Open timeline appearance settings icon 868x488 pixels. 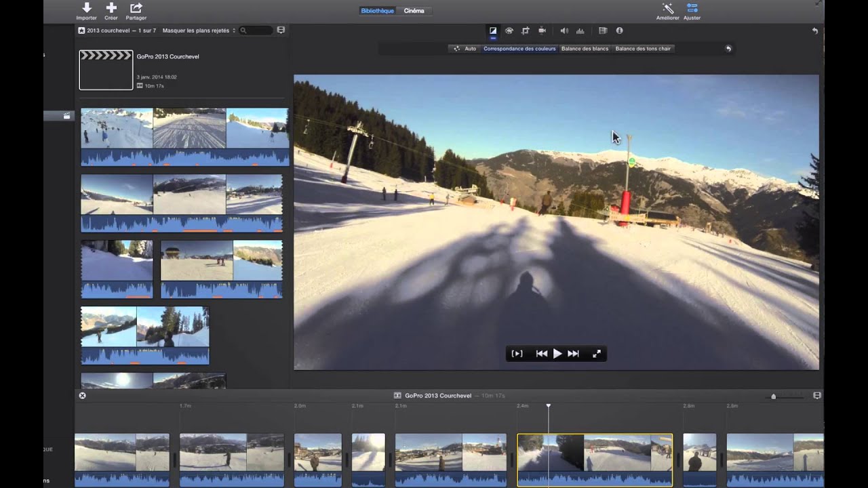pyautogui.click(x=816, y=395)
